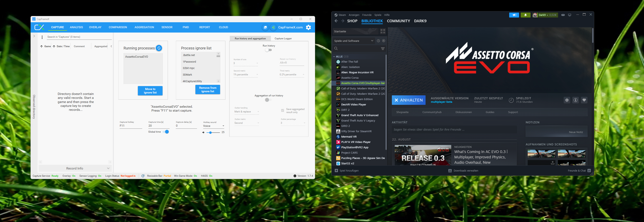Open the Steam friends grid icon at bottom right
The height and width of the screenshot is (222, 644).
click(589, 171)
